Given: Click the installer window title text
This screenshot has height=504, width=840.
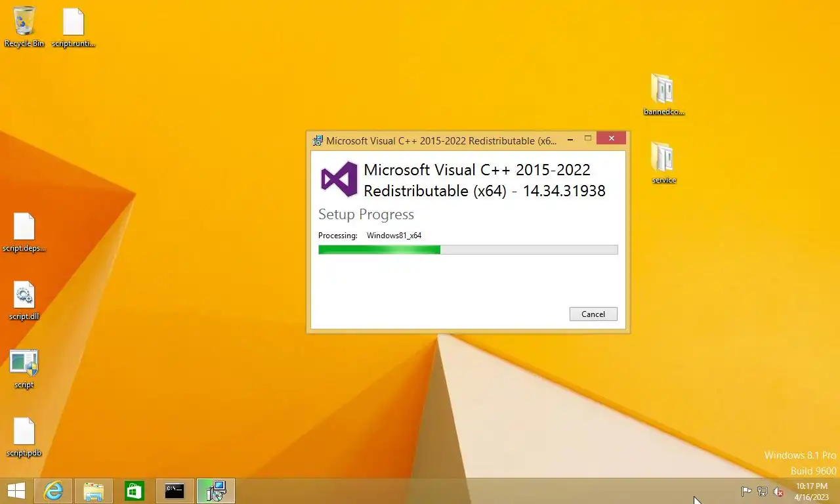Looking at the screenshot, I should tap(441, 140).
